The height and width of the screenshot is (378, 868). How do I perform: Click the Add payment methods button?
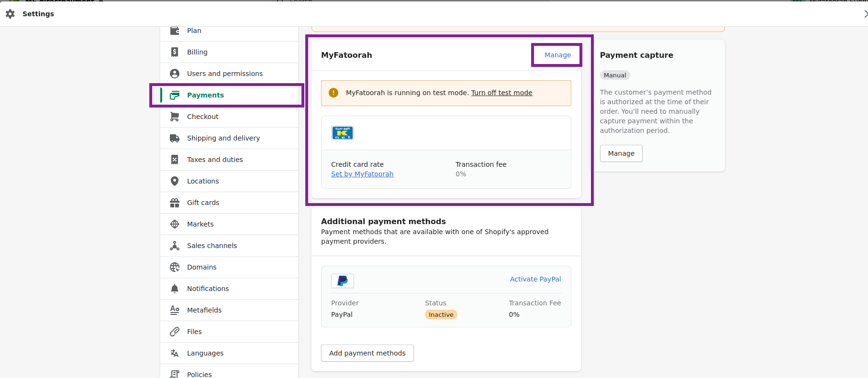point(367,353)
